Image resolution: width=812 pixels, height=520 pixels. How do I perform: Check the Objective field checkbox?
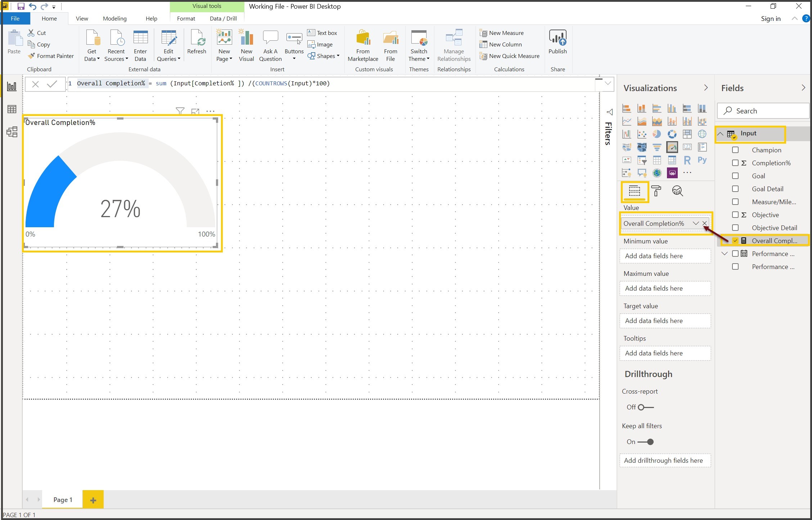[x=735, y=215]
